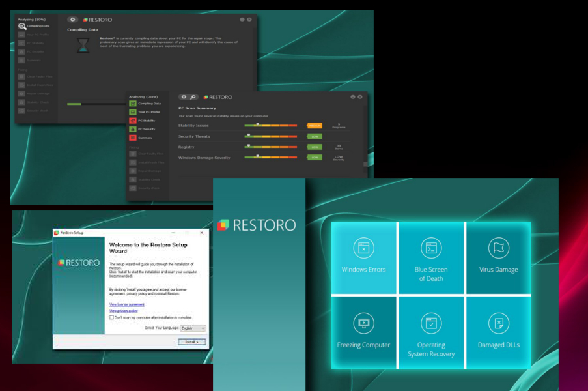Open the View license agreement link
Image resolution: width=588 pixels, height=391 pixels.
127,304
